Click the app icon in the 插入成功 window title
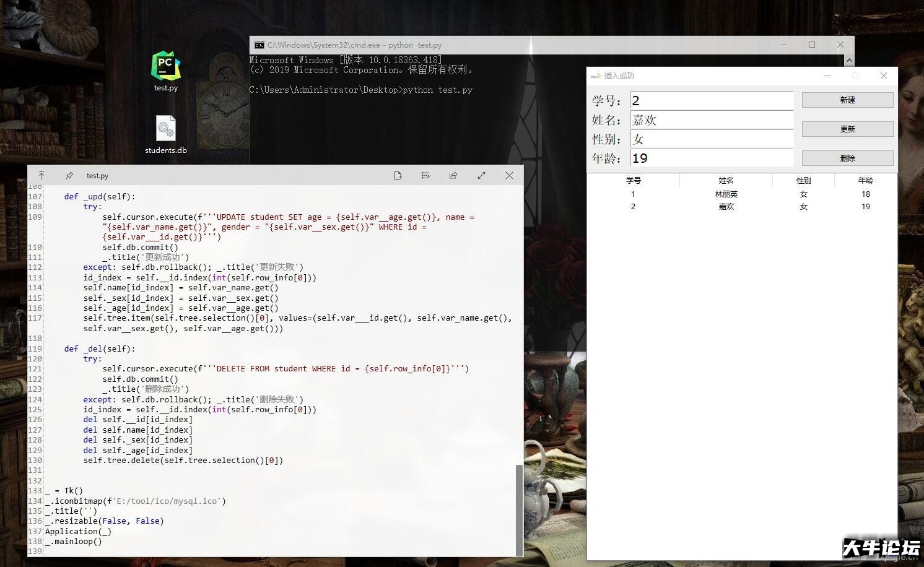 coord(596,76)
